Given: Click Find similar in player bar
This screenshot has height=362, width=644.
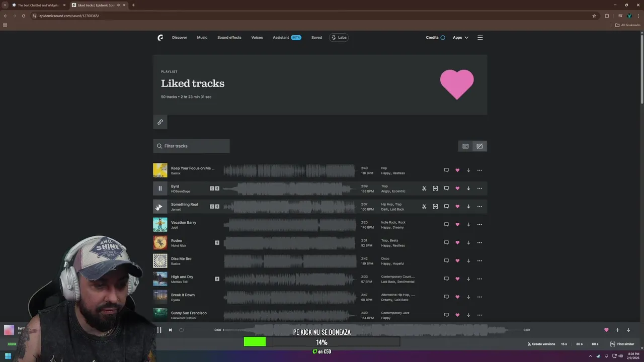Looking at the screenshot, I should [x=622, y=344].
